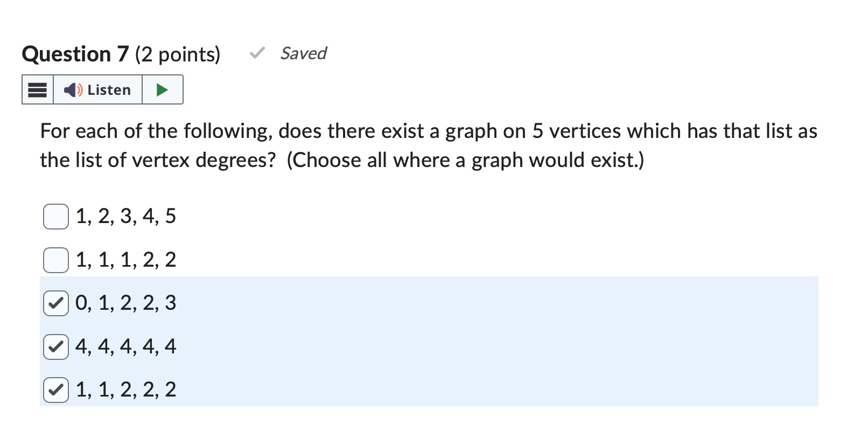Click the (2 points) text
The height and width of the screenshot is (431, 868).
(x=178, y=54)
